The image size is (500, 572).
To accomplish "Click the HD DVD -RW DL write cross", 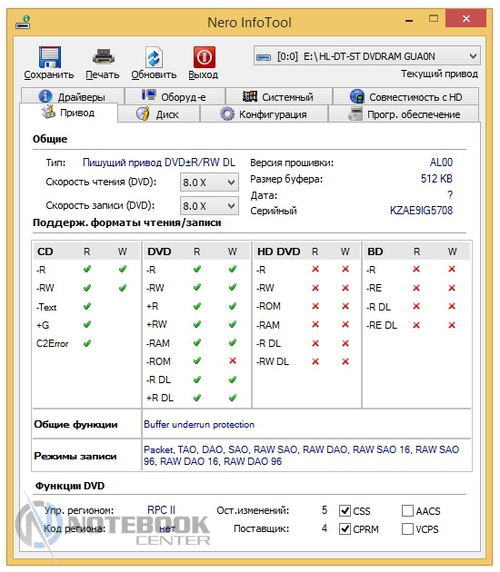I will coord(345,361).
